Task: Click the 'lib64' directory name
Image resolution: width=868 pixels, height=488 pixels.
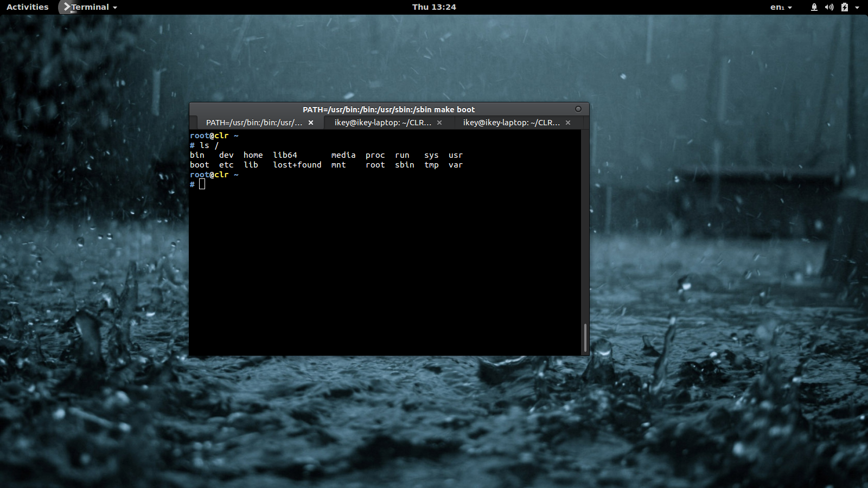Action: (x=285, y=155)
